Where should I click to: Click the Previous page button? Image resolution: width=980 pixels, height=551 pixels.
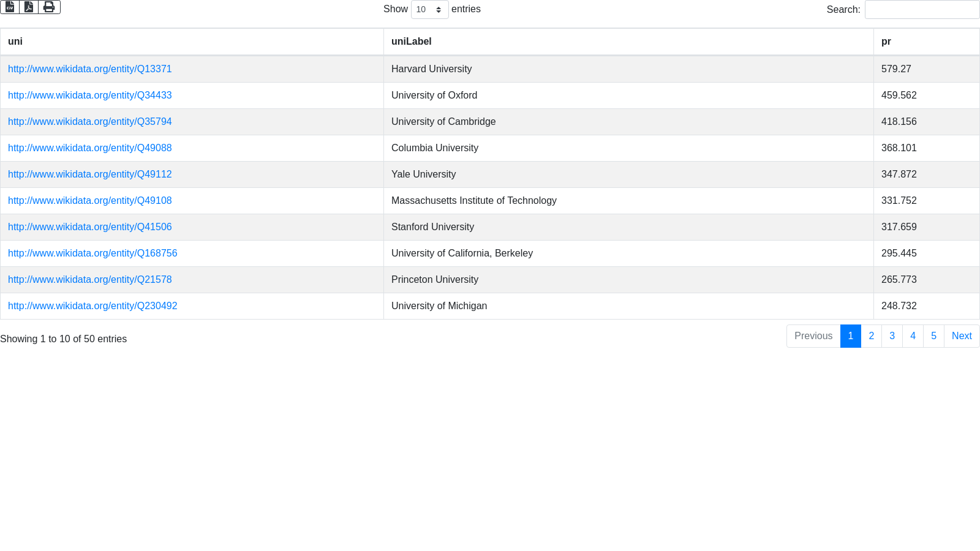pos(813,336)
